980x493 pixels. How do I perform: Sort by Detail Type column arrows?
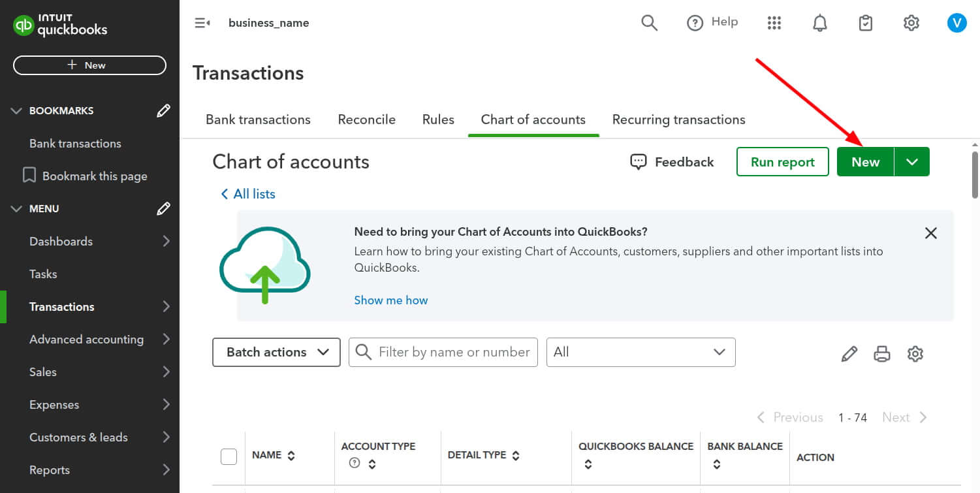pyautogui.click(x=516, y=456)
